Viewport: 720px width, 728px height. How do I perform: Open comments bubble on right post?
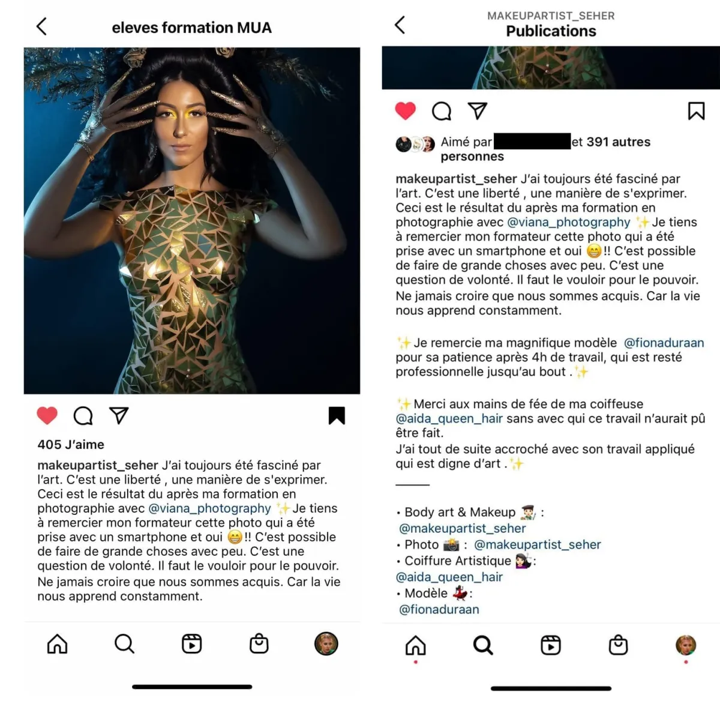(x=442, y=110)
